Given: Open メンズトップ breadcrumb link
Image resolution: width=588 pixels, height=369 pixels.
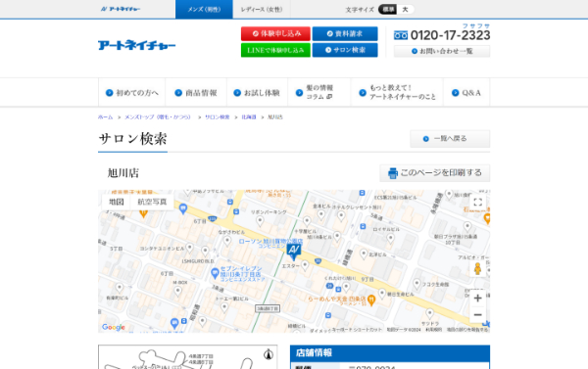Looking at the screenshot, I should (x=158, y=117).
